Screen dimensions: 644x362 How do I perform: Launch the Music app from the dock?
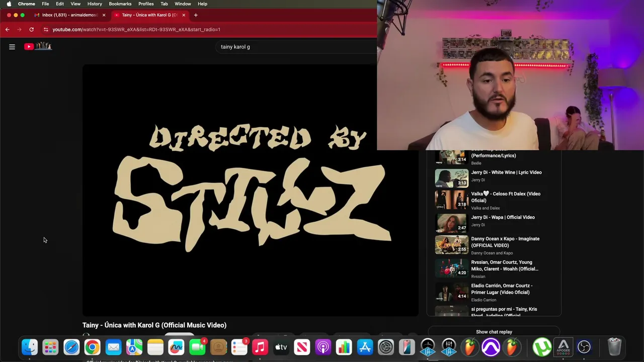(x=260, y=347)
